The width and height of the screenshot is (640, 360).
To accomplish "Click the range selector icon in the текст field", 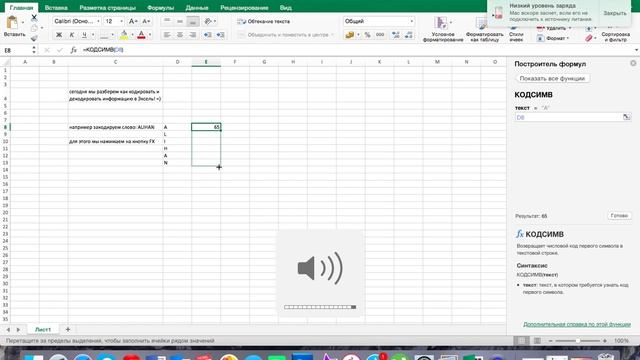I will pos(627,117).
